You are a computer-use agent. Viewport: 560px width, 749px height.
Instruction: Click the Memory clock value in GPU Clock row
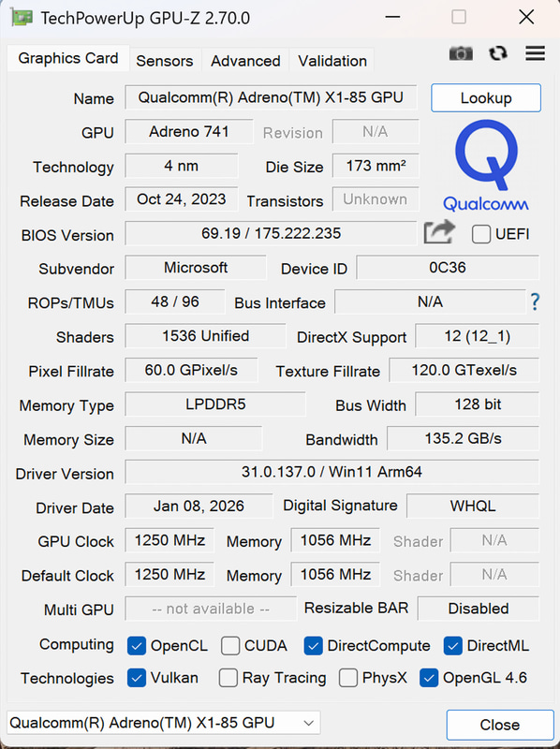click(335, 540)
